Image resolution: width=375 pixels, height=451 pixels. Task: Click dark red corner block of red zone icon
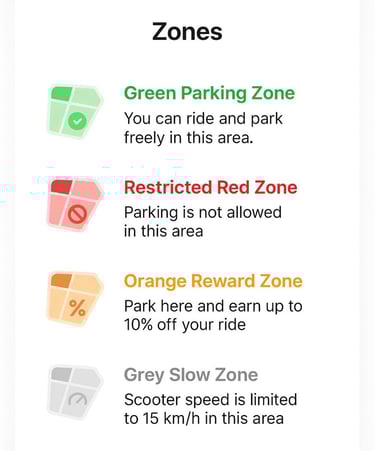tap(62, 187)
